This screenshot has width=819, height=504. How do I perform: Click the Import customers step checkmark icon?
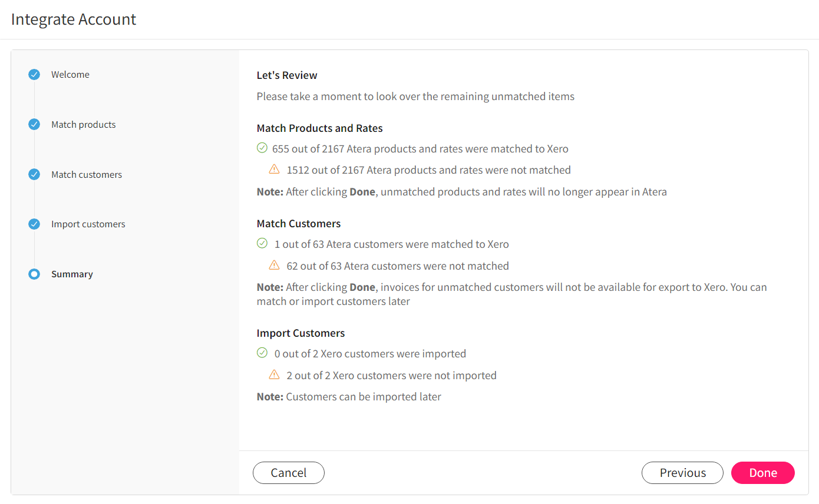[34, 224]
